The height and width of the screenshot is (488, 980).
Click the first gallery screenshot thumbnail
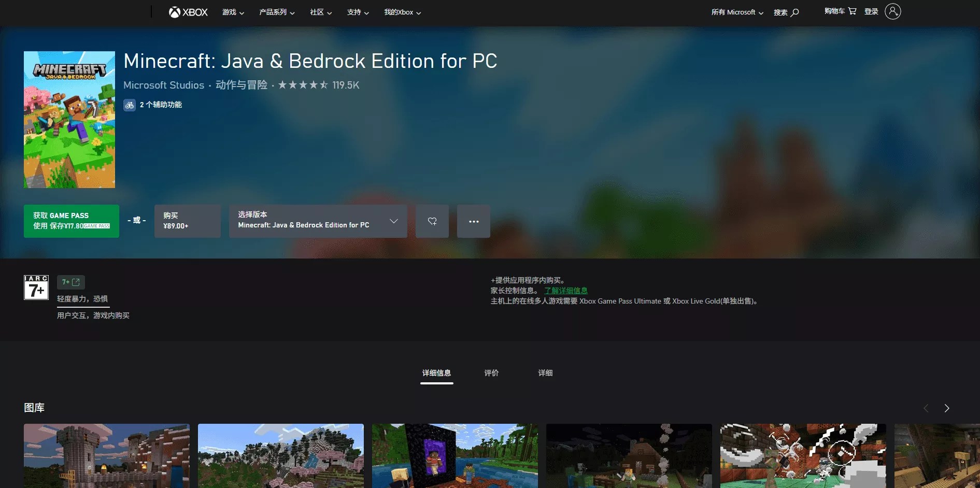tap(106, 456)
